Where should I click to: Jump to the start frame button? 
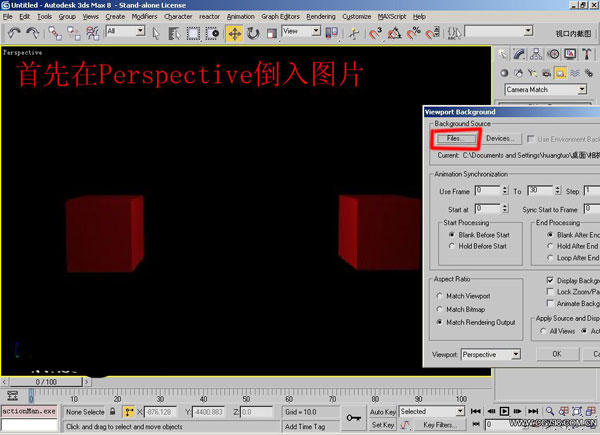coord(475,411)
